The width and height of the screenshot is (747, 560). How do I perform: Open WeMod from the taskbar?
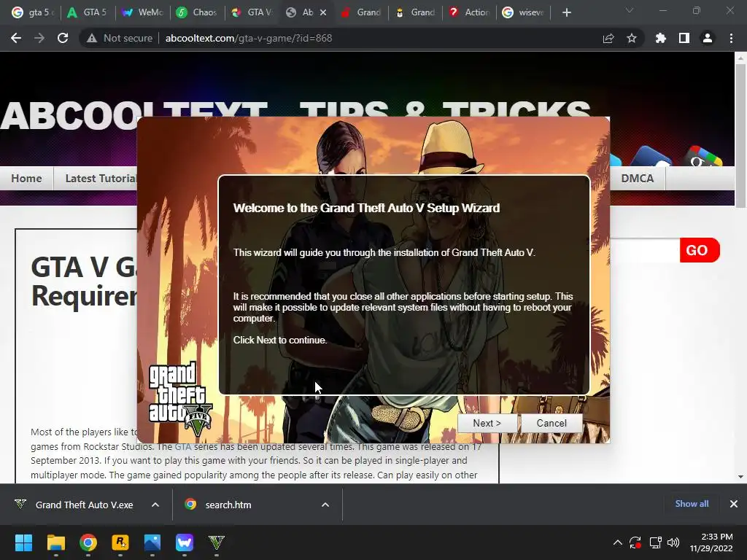point(185,542)
